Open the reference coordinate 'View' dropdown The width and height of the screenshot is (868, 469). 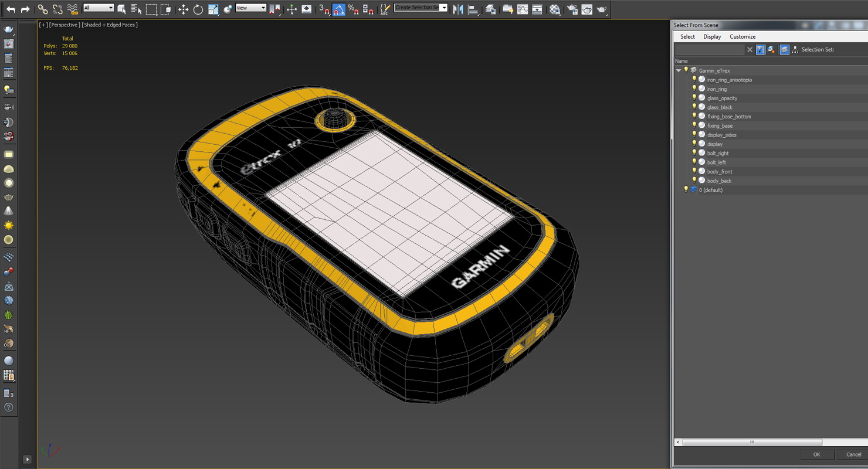pos(250,8)
